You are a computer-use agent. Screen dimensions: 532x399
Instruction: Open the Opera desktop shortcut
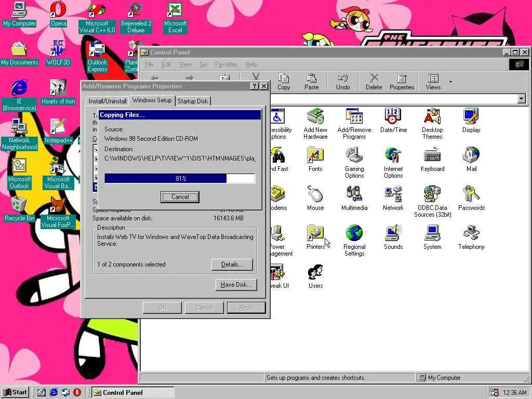click(x=58, y=14)
